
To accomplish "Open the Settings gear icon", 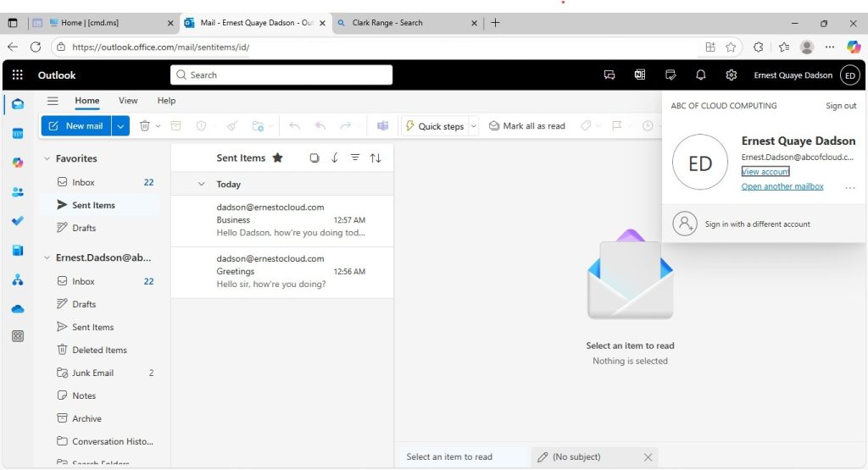I will (731, 75).
